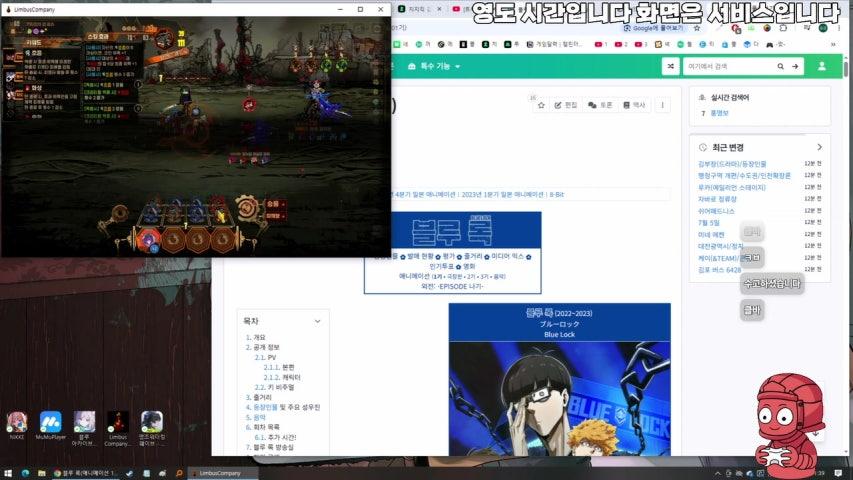This screenshot has height=480, width=853.
Task: Open the Chrome profile avatar
Action: tap(823, 28)
